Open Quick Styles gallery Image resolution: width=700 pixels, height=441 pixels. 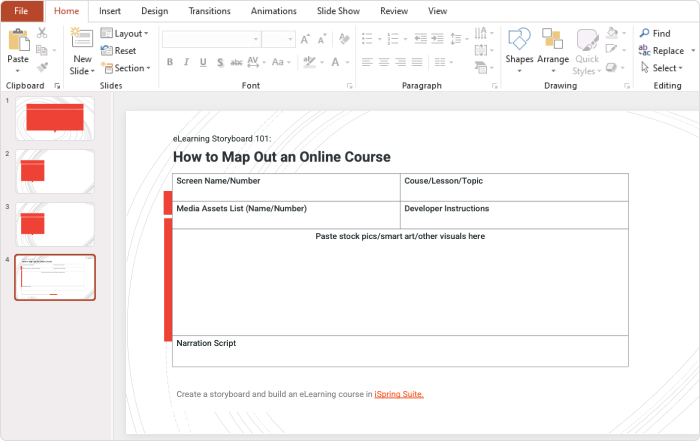pos(587,51)
